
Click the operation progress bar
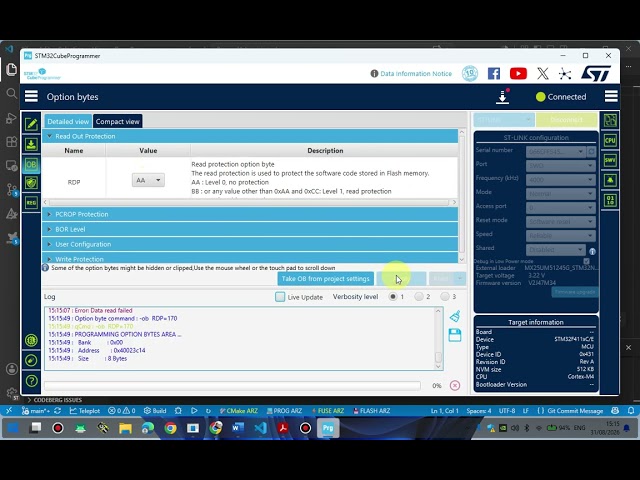tap(232, 385)
